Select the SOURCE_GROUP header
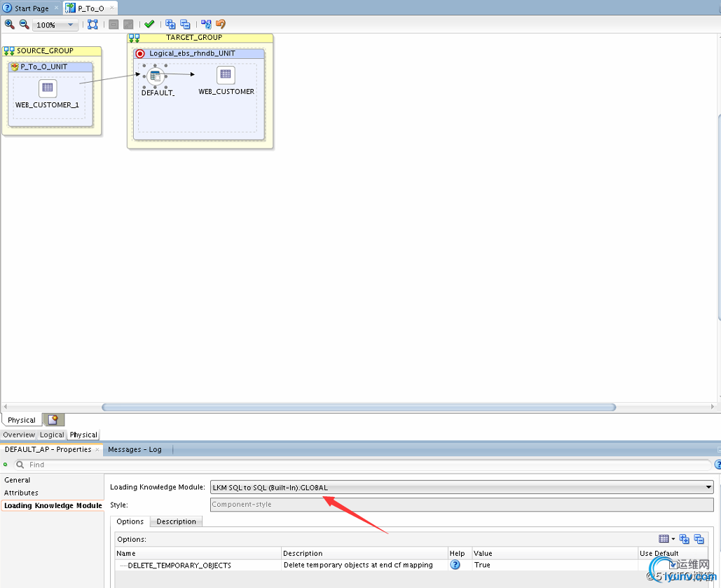This screenshot has height=588, width=721. 52,51
